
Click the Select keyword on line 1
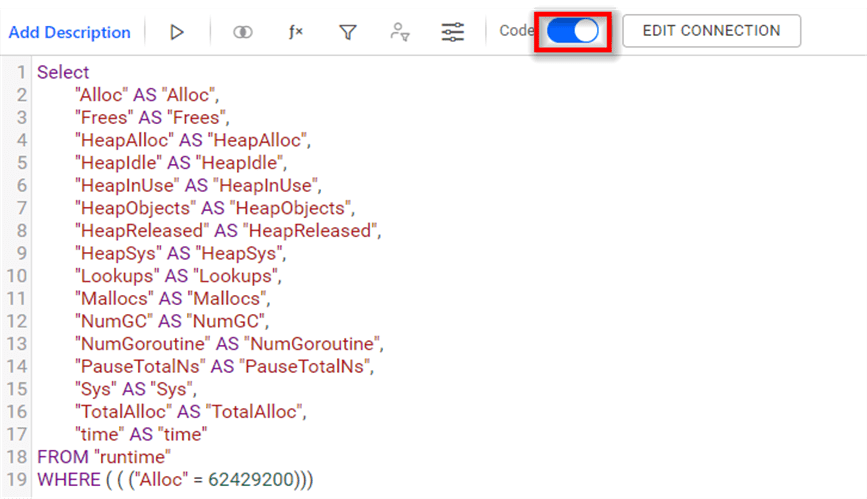(63, 72)
